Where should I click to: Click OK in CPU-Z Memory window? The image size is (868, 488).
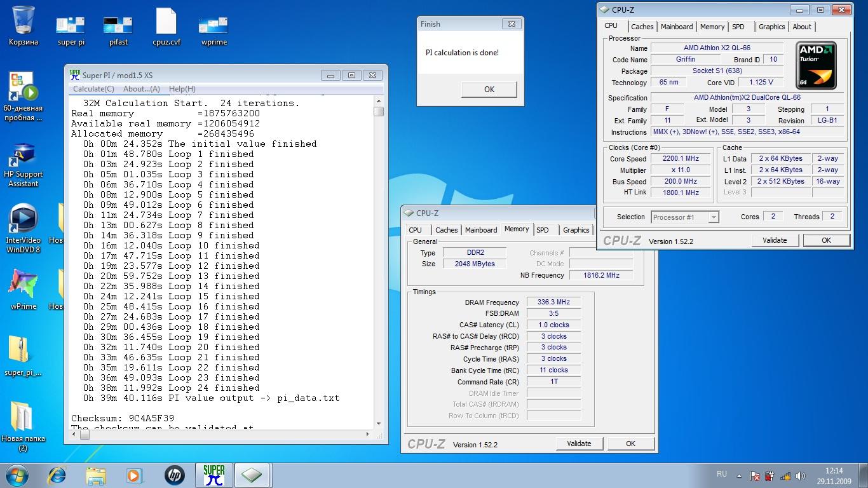pos(630,444)
